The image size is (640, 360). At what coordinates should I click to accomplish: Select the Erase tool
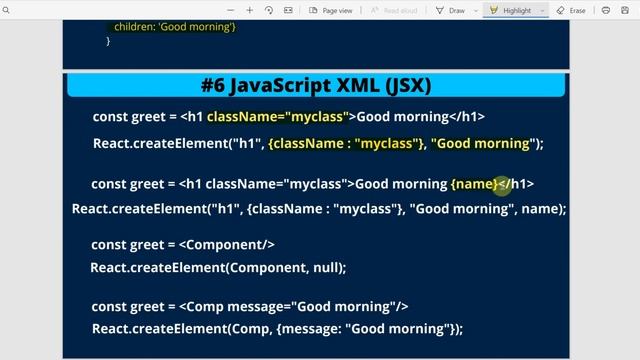[571, 11]
